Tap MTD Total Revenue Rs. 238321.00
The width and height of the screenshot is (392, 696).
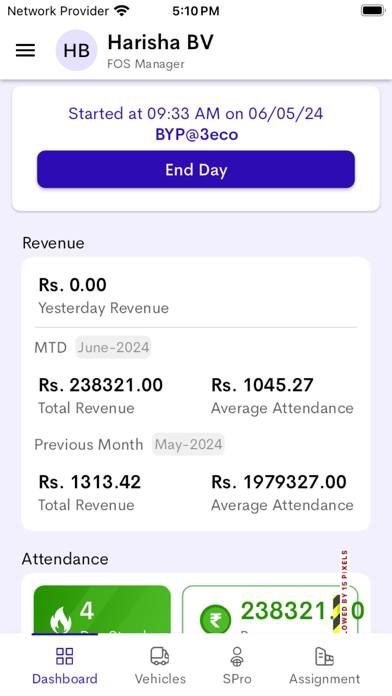(x=101, y=385)
